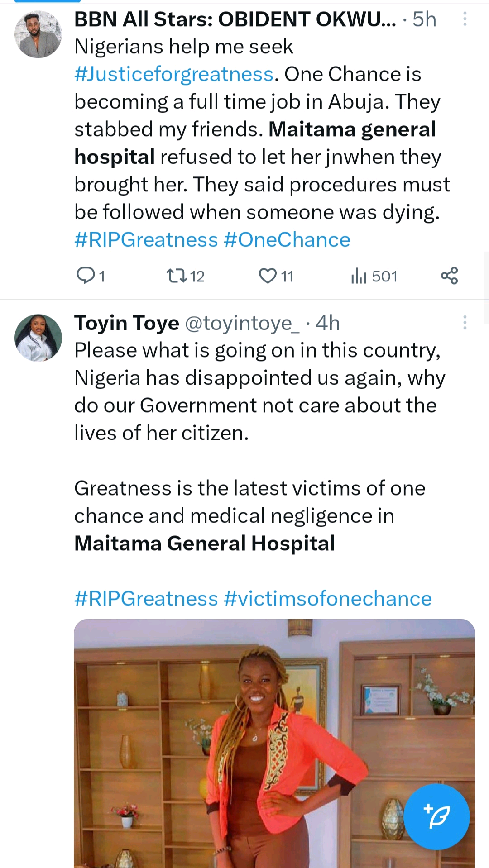
Task: Open more options for Toyin Toye tweet
Action: [x=465, y=323]
